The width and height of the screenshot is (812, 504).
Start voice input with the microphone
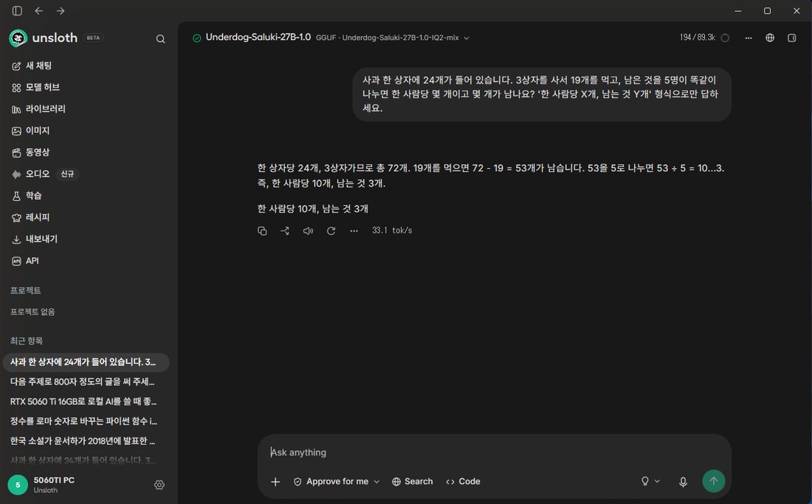tap(683, 482)
